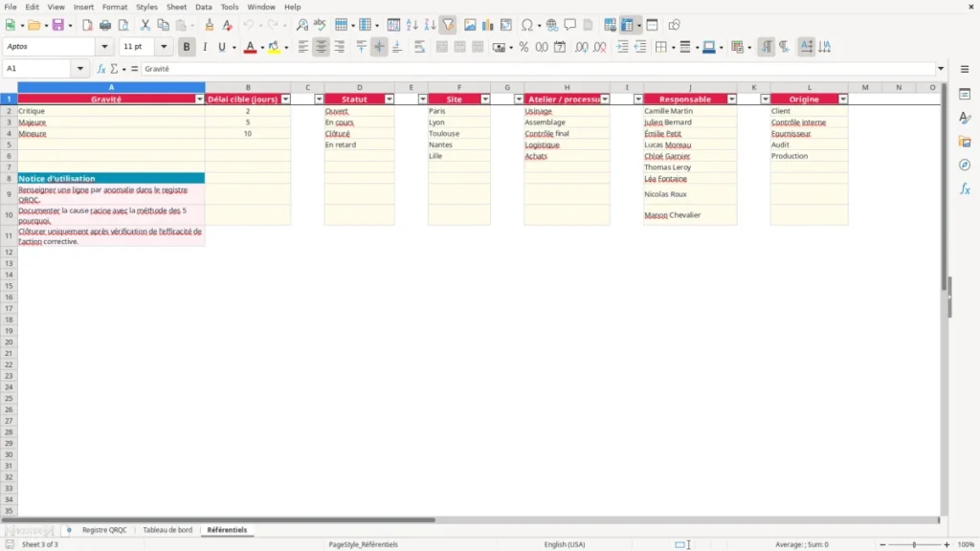Click the Format as Percent icon
The image size is (980, 551).
[x=523, y=47]
